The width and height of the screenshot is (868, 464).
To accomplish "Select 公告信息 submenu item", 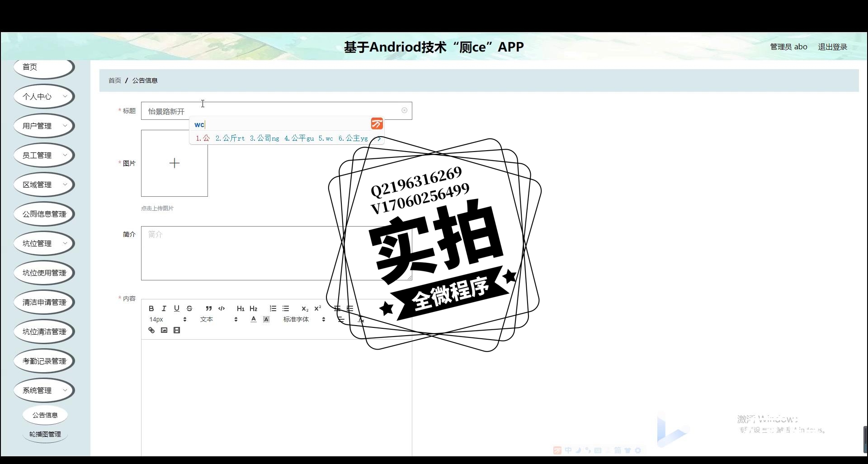I will [x=45, y=415].
